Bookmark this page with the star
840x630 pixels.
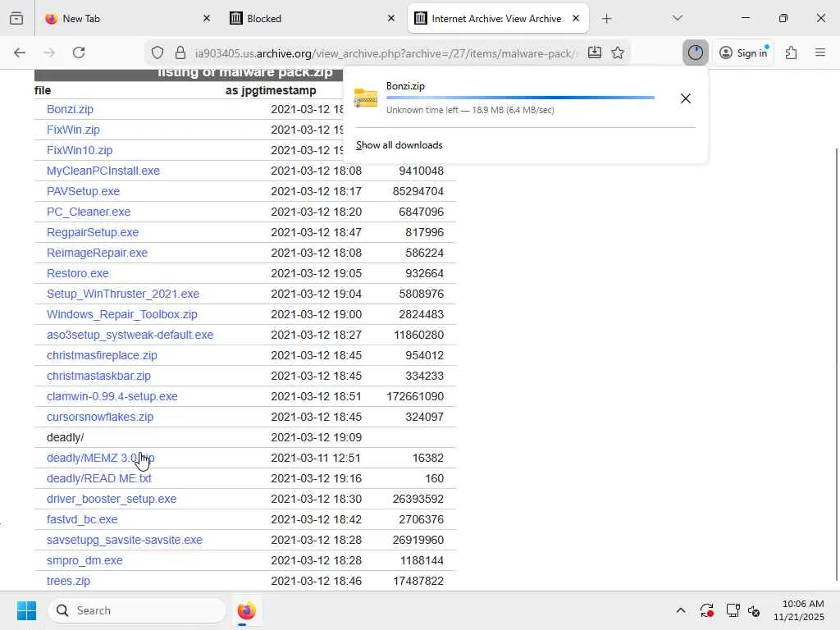pos(618,52)
